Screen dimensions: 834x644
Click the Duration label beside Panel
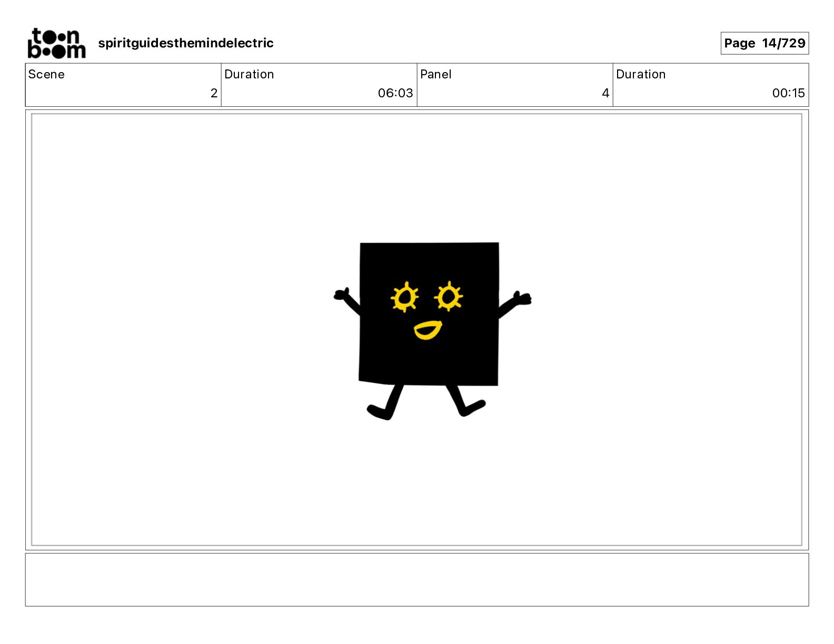pos(641,74)
